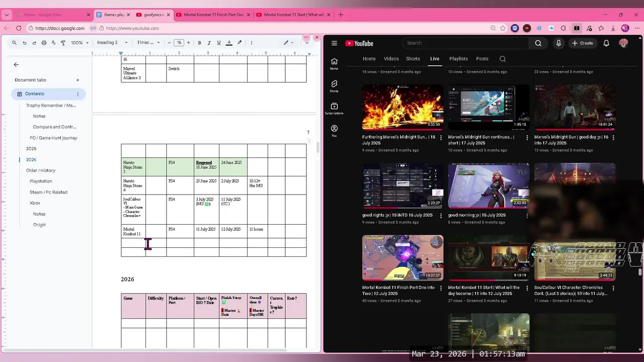The image size is (644, 362).
Task: Switch to Mortal Kombat 11 Start browser tab
Action: click(293, 15)
